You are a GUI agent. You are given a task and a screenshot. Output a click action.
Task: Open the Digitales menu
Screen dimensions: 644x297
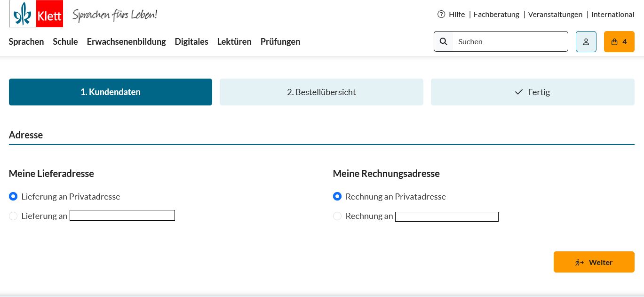coord(191,41)
